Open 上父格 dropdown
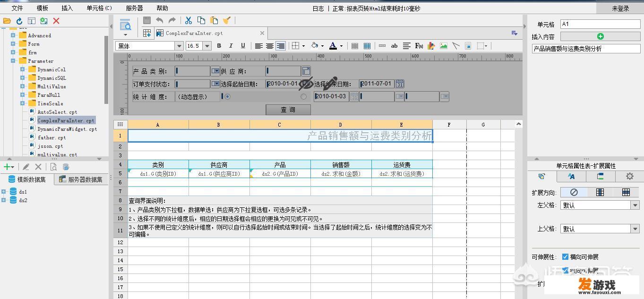This screenshot has width=644, height=299. (x=635, y=229)
